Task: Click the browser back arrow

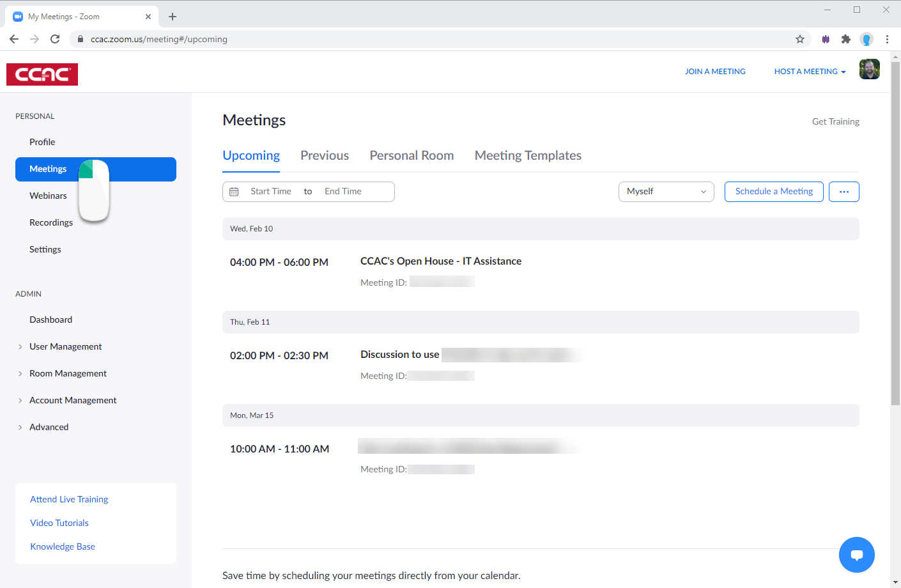Action: click(x=14, y=39)
